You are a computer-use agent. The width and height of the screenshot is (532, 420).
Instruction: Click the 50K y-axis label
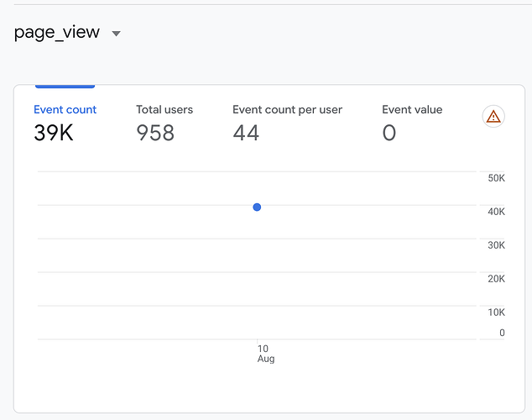(x=497, y=178)
